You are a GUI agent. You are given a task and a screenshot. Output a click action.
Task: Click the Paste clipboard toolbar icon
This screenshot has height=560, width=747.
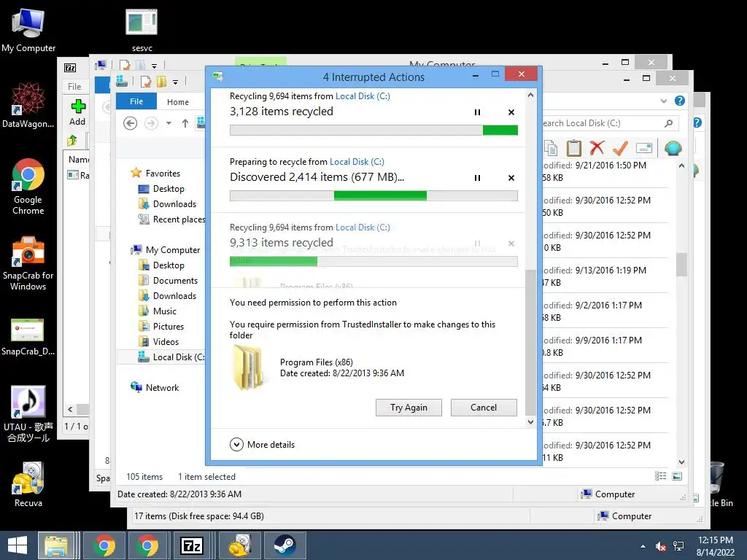573,148
